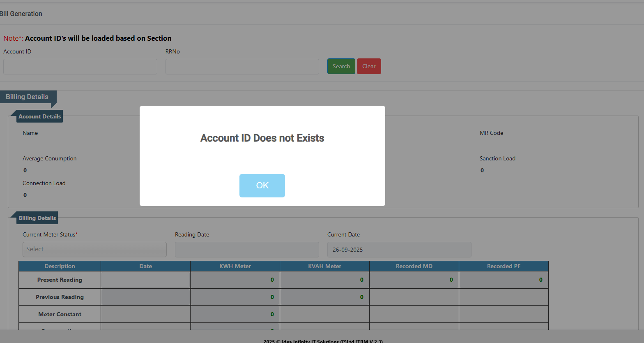
Task: Click the inner Billing Details panel header
Action: (37, 218)
